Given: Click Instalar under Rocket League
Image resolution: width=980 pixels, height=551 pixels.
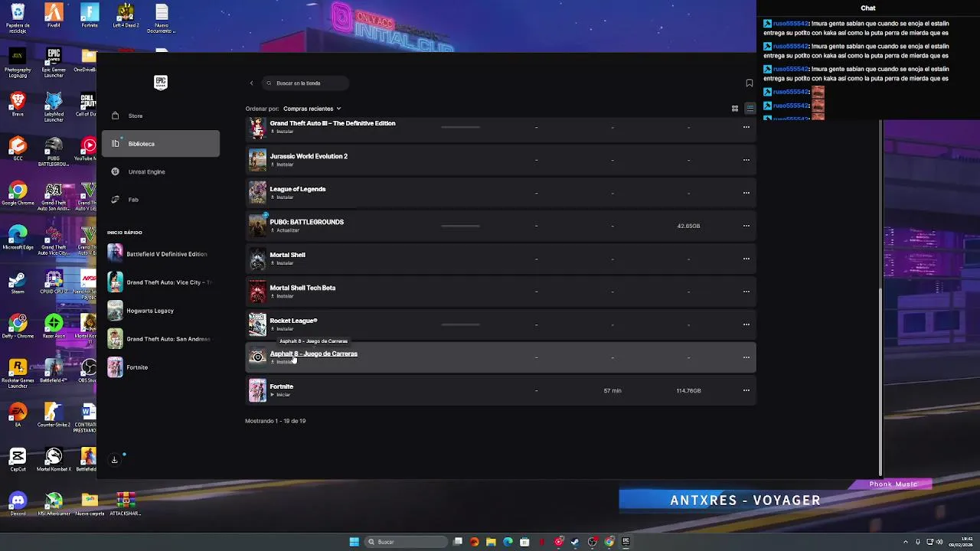Looking at the screenshot, I should 282,329.
